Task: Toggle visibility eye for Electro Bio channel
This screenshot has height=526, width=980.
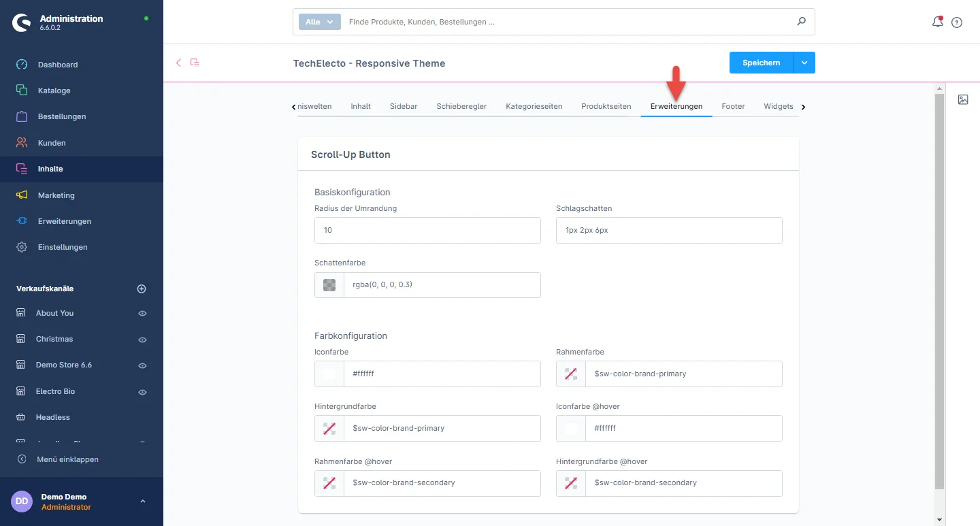Action: click(x=142, y=392)
